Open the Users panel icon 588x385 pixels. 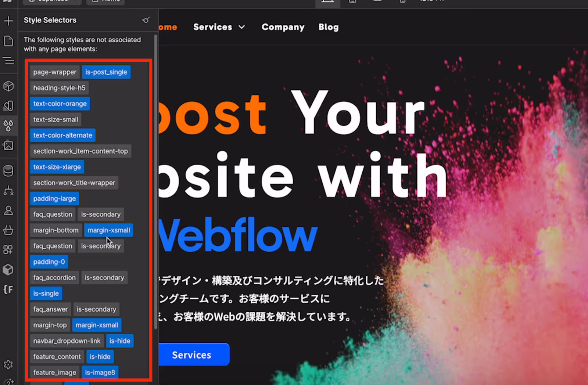tap(8, 211)
